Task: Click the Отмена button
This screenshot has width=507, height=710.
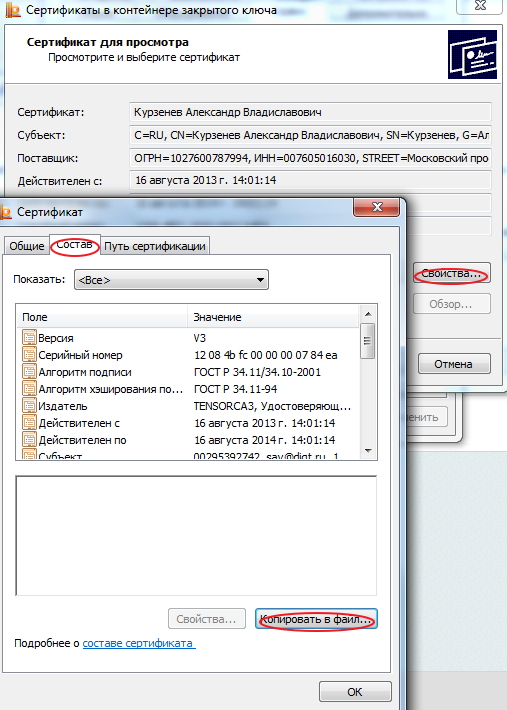Action: point(454,364)
